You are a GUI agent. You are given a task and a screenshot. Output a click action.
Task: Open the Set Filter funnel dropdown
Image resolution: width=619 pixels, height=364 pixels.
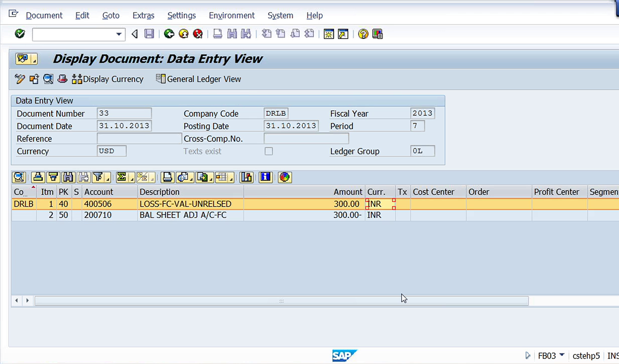[101, 177]
